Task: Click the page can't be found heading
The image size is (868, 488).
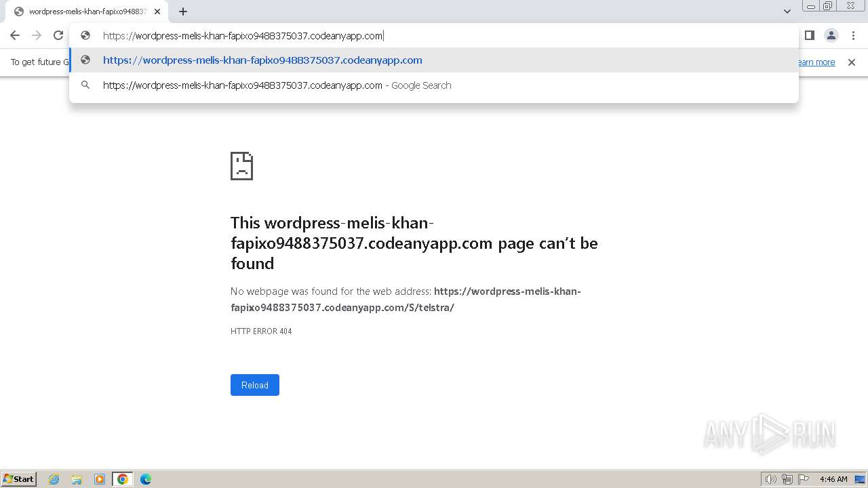Action: [x=414, y=243]
